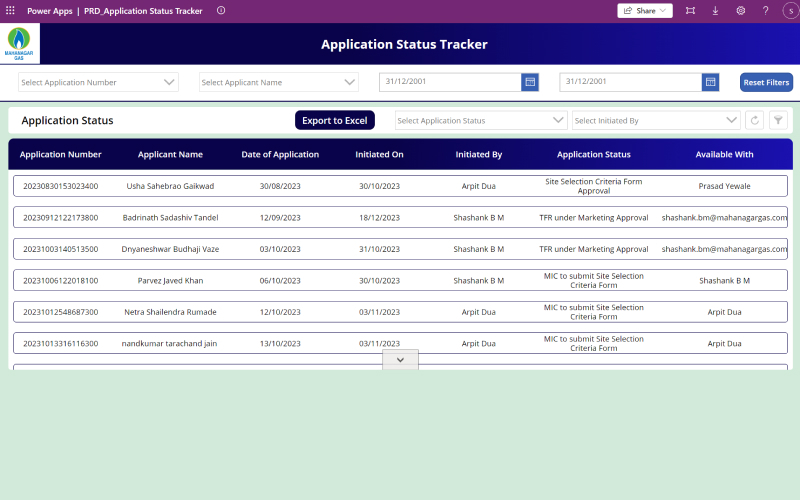Click Site Selection Criteria Form Approval status
This screenshot has height=500, width=800.
594,186
